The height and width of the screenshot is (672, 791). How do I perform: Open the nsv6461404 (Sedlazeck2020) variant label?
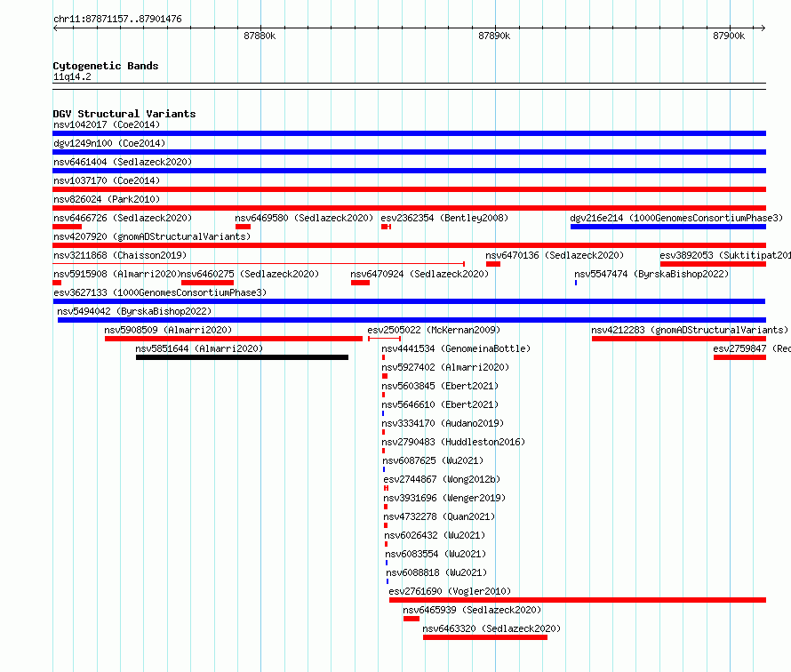click(x=123, y=162)
